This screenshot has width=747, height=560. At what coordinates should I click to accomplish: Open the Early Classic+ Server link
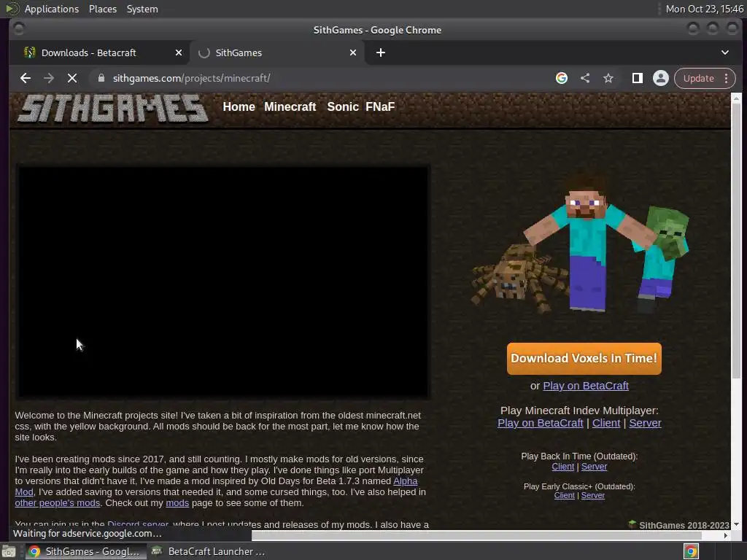(592, 495)
